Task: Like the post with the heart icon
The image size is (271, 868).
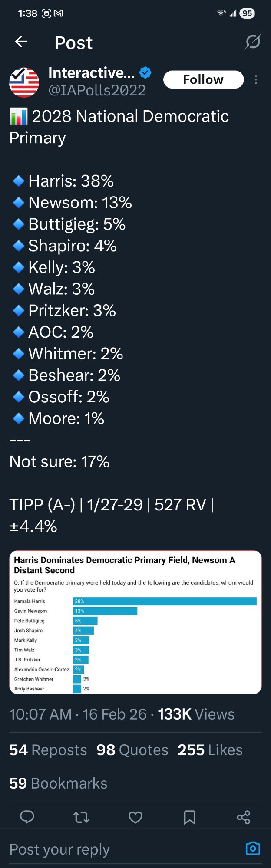Action: [x=135, y=817]
